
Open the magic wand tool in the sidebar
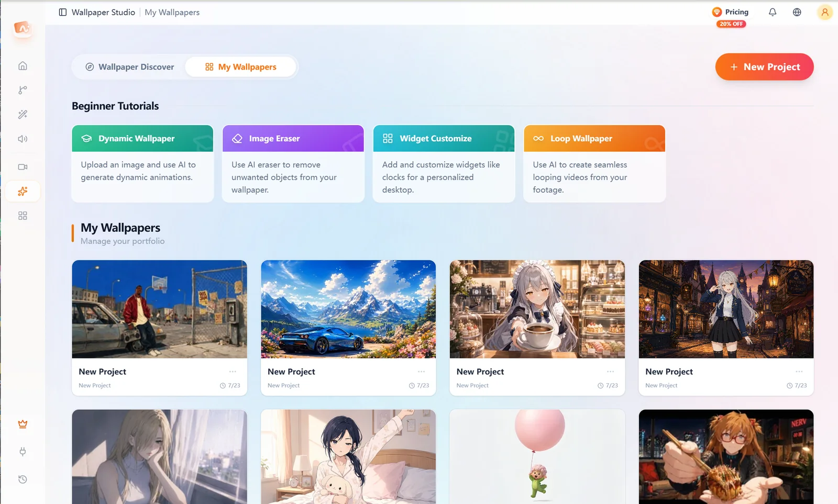(23, 115)
